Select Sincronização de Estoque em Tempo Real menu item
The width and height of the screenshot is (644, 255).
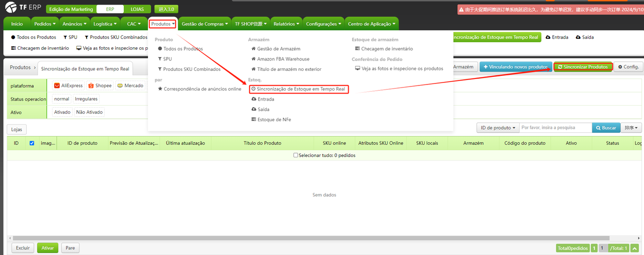pos(300,89)
